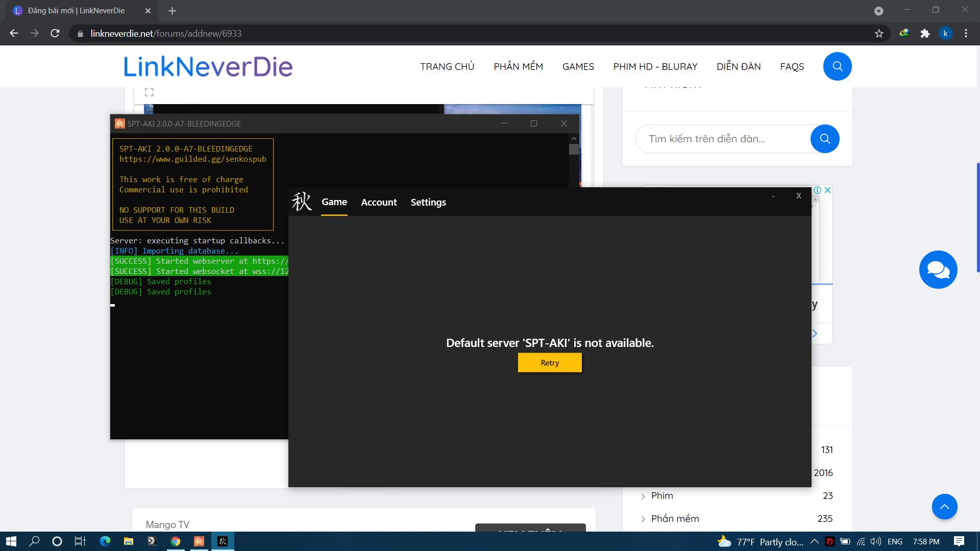Click the forum search input field
The width and height of the screenshot is (980, 551).
[724, 139]
